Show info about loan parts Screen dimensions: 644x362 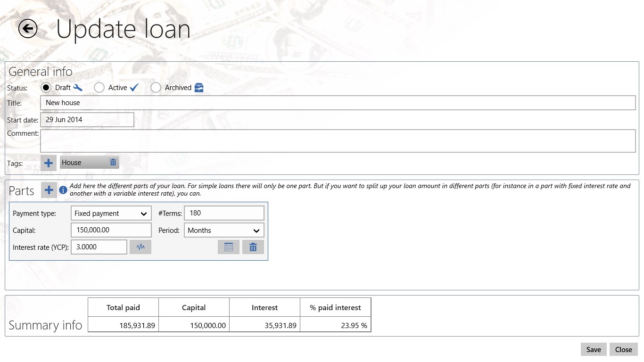(63, 190)
